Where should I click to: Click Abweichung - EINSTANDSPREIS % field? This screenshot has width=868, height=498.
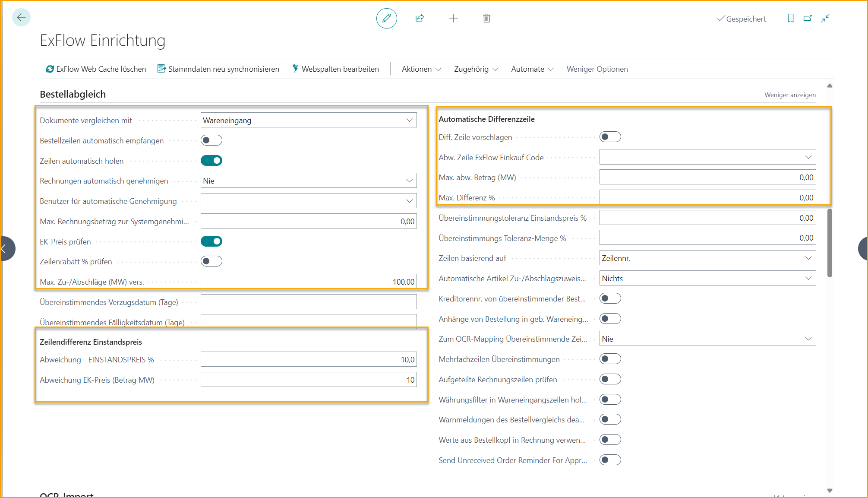point(309,359)
